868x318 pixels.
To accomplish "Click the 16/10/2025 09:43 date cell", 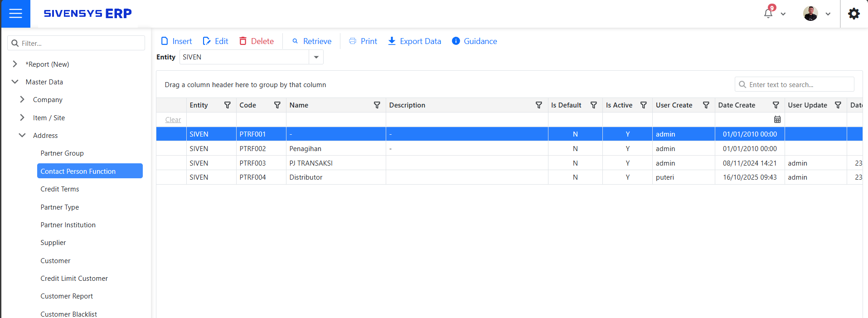I will (750, 177).
